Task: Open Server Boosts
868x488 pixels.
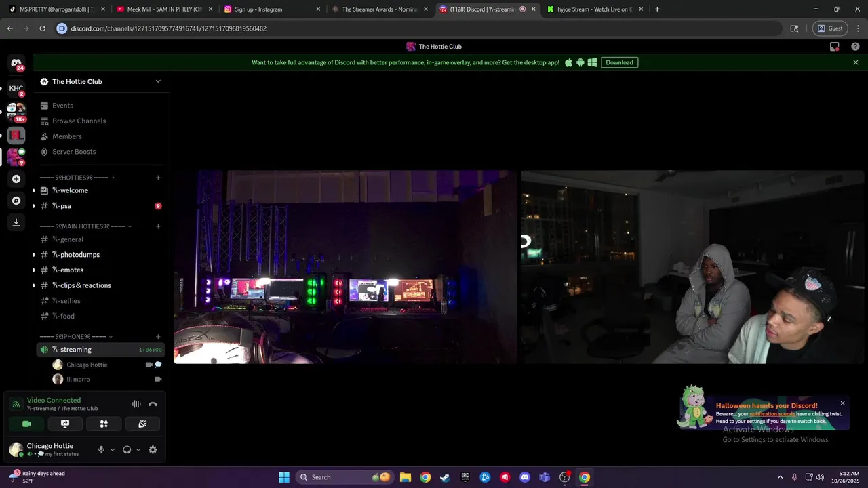Action: 100,152
